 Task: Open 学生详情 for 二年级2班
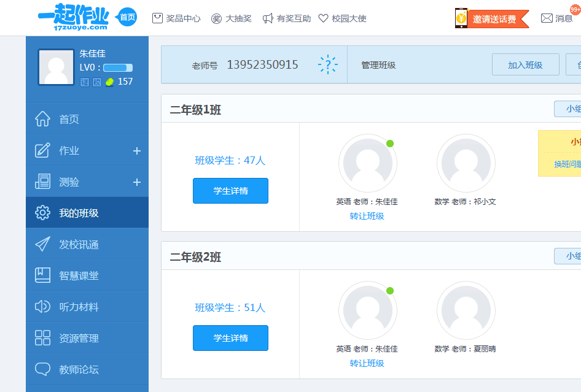pyautogui.click(x=230, y=338)
